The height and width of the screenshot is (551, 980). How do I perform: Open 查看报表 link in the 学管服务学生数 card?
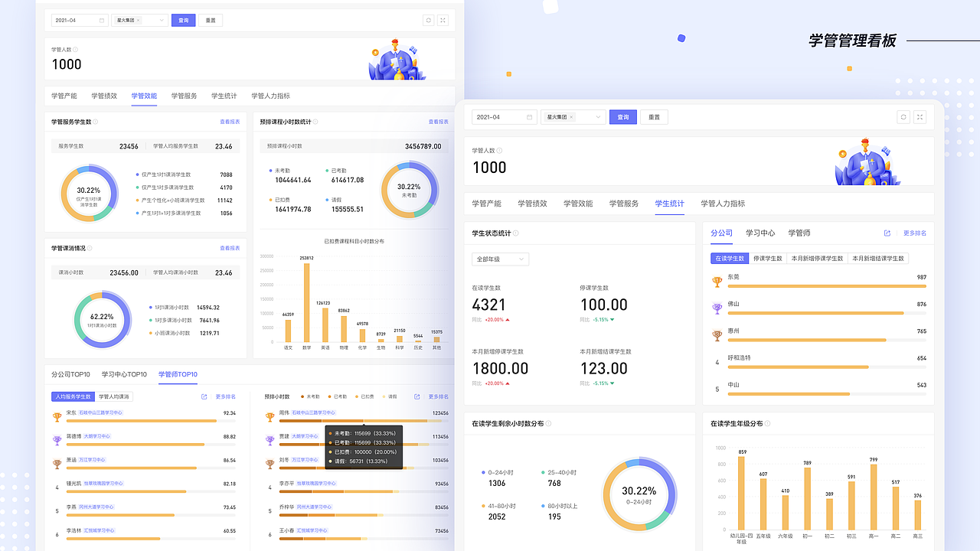point(230,122)
